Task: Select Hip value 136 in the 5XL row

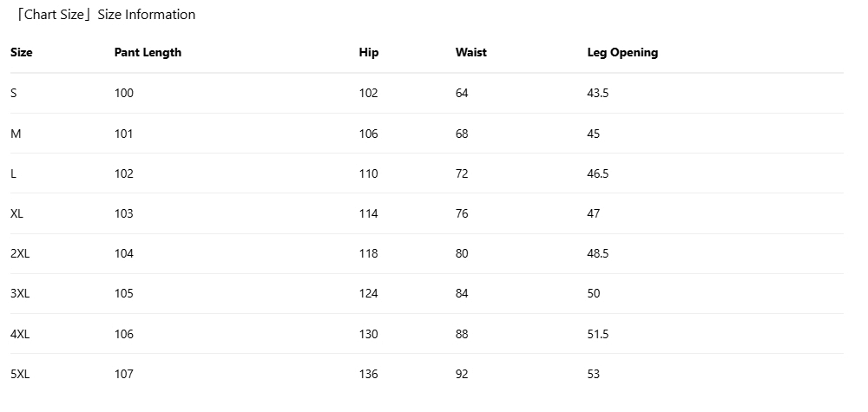Action: [368, 374]
